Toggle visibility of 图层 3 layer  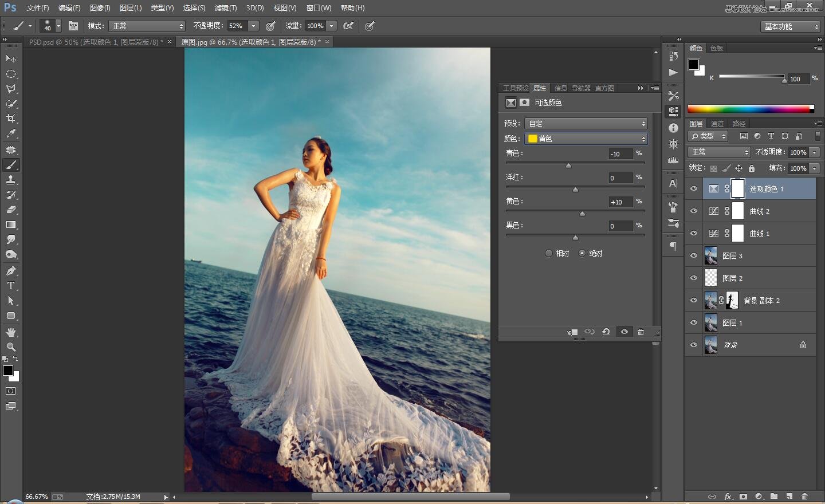(x=694, y=256)
